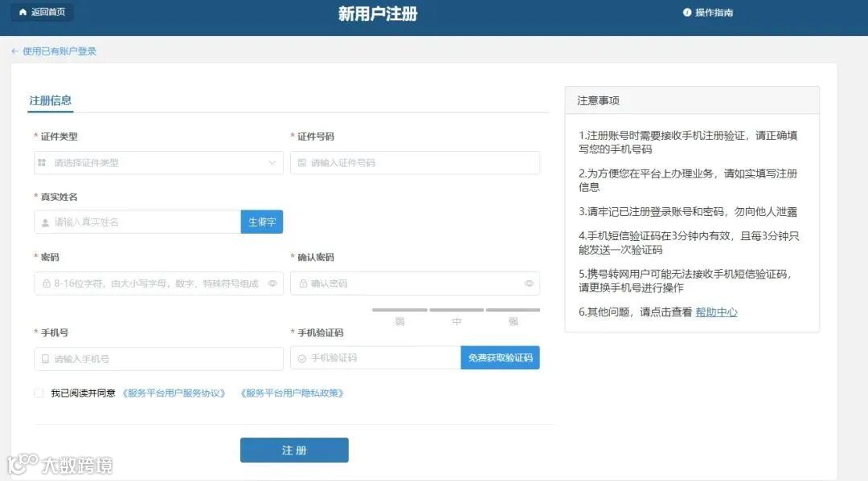The height and width of the screenshot is (481, 868).
Task: Focus the 手机验证码 input
Action: pyautogui.click(x=375, y=357)
